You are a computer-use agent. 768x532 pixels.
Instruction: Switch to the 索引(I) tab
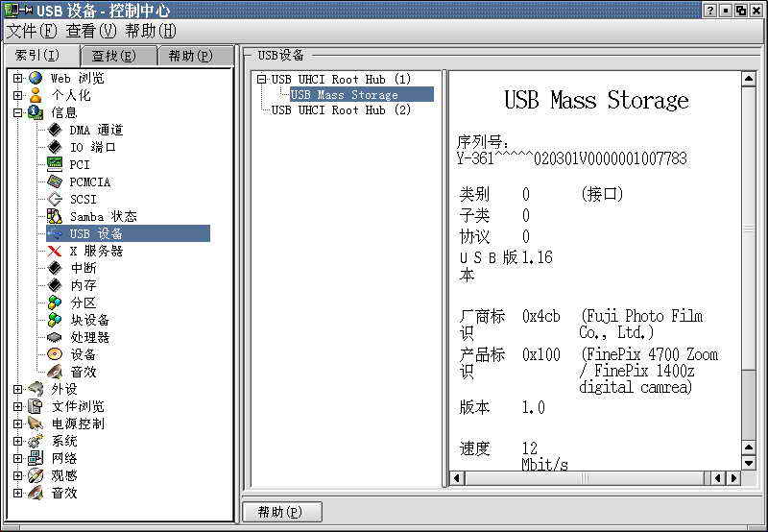coord(41,55)
